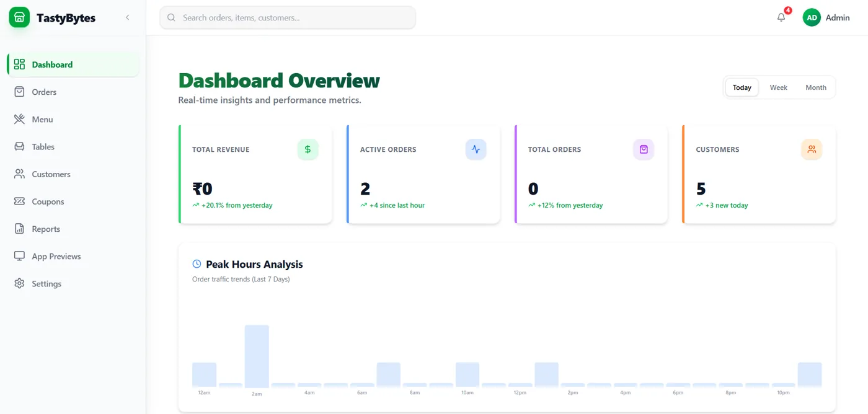The image size is (868, 414).
Task: Click the Customers people icon in the sidebar
Action: point(19,174)
